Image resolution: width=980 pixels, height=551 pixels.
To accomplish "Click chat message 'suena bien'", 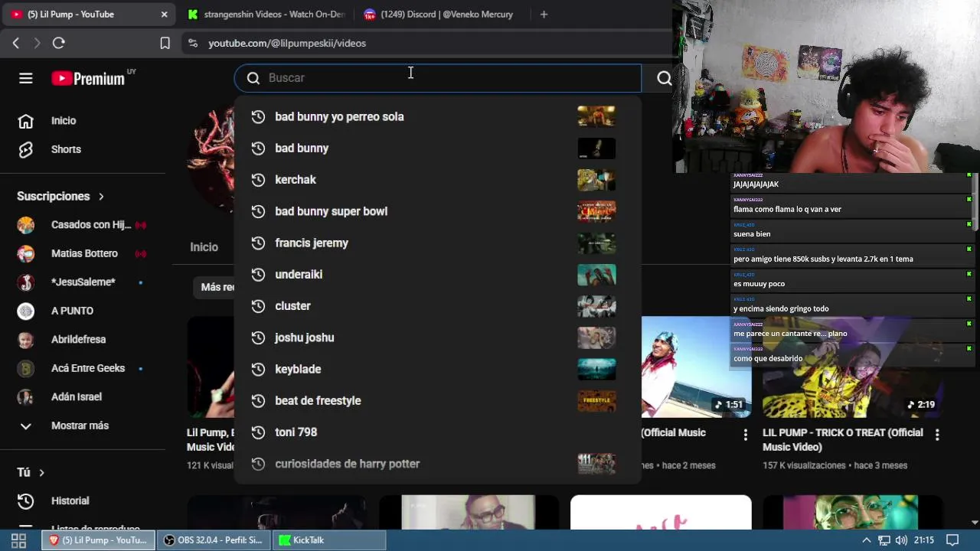I will [752, 234].
